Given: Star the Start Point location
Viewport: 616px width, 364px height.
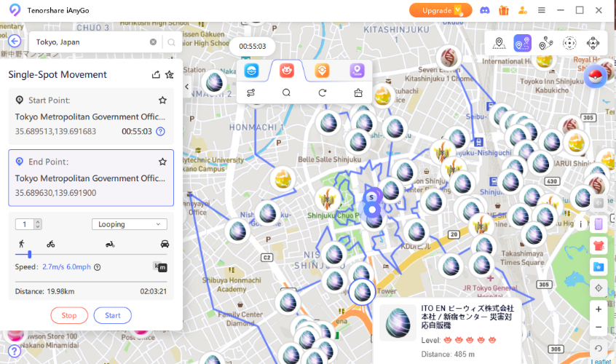Looking at the screenshot, I should coord(162,100).
